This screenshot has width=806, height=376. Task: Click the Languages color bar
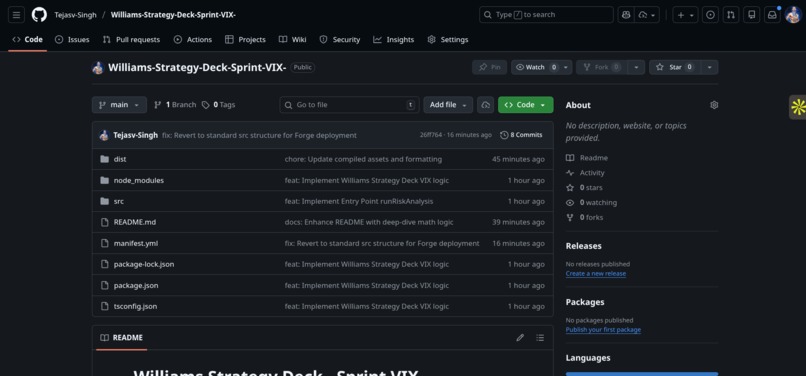pyautogui.click(x=642, y=374)
